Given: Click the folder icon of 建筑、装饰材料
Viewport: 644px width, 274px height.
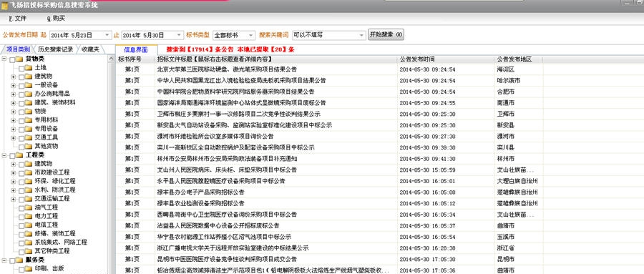Looking at the screenshot, I should point(29,103).
